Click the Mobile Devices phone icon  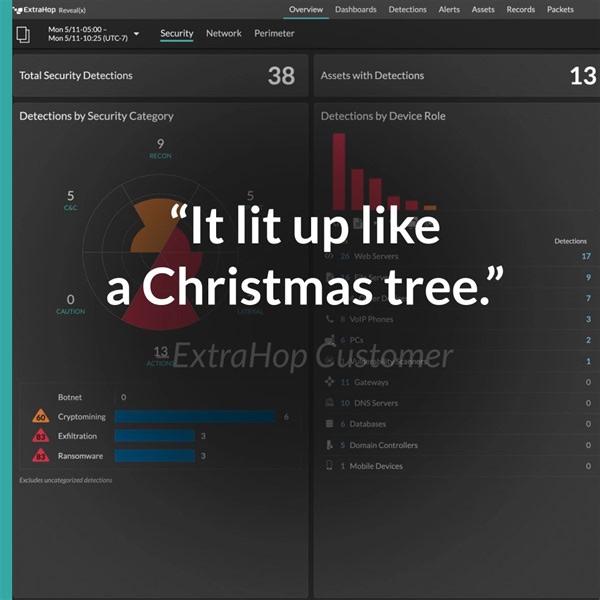pos(329,466)
